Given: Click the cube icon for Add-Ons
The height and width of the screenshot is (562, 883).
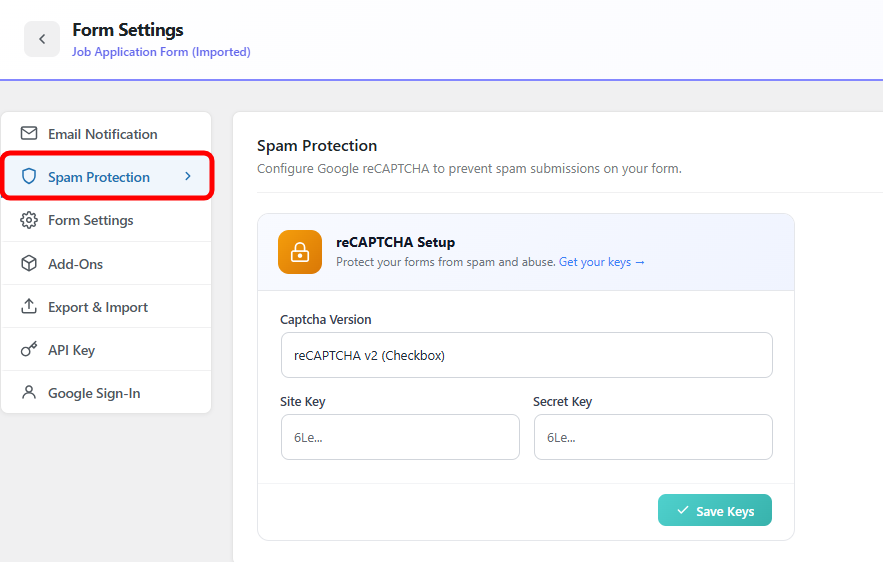Looking at the screenshot, I should (29, 264).
